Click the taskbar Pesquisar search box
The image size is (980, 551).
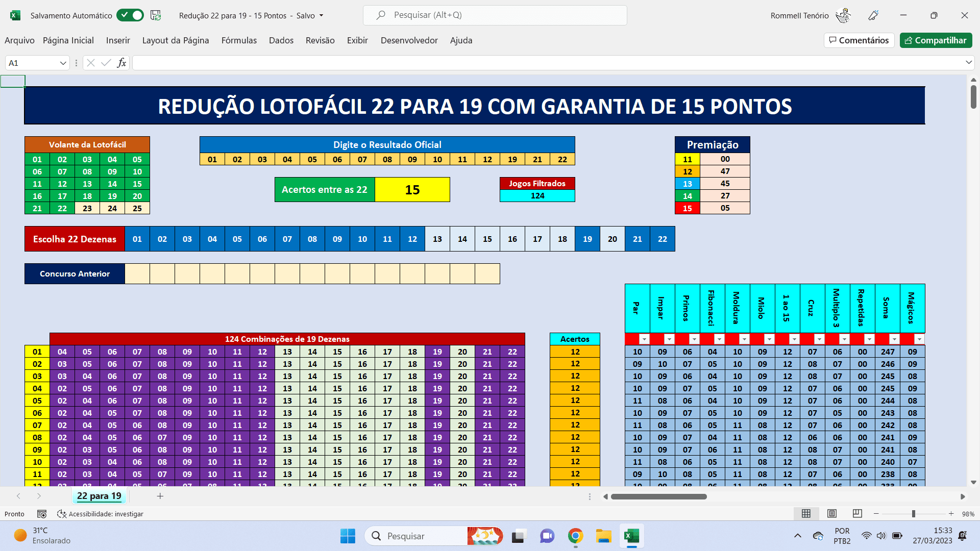pyautogui.click(x=434, y=536)
